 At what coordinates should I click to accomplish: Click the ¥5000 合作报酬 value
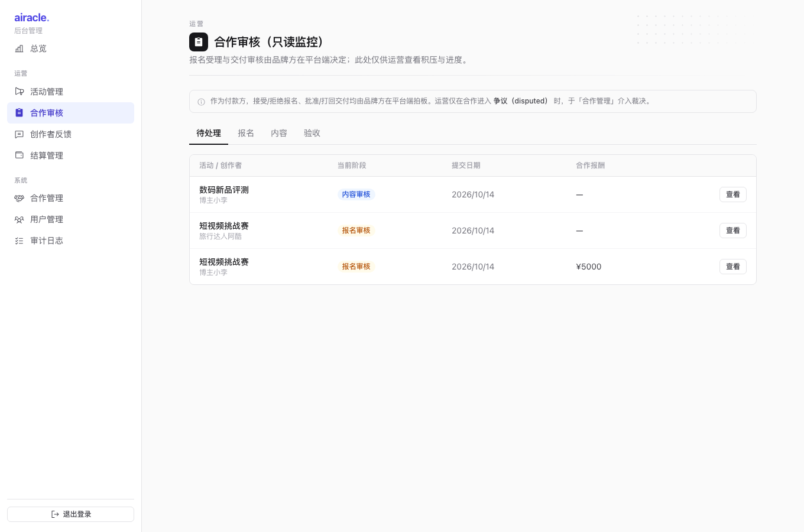coord(589,267)
